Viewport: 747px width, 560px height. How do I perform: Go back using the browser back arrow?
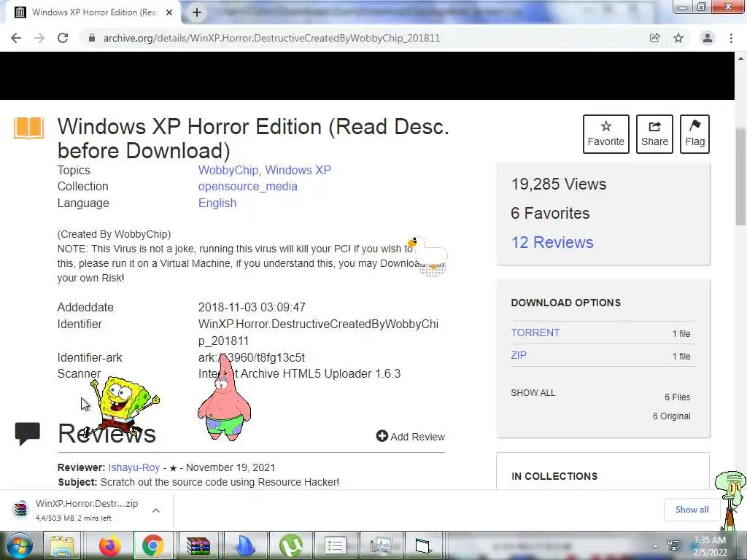pos(16,38)
